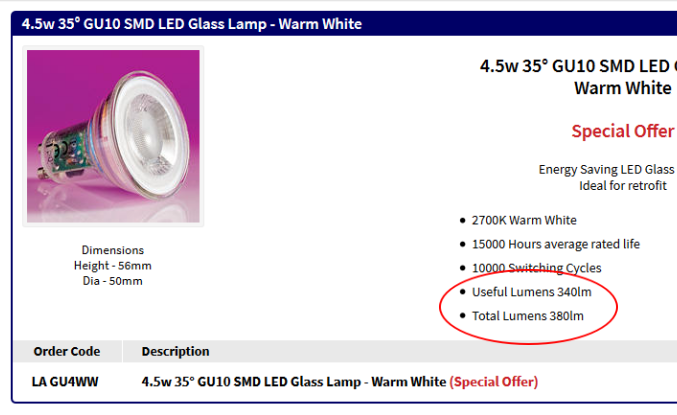Click the product description in the table row

[x=293, y=381]
